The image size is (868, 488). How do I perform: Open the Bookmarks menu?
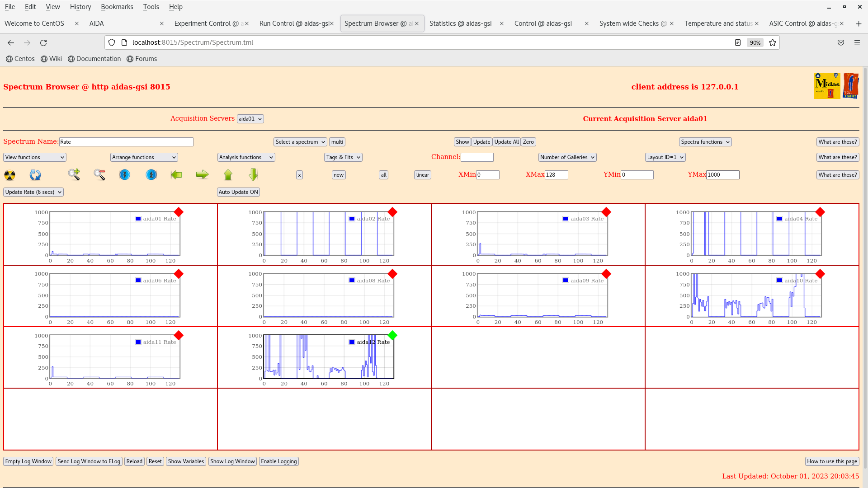117,7
